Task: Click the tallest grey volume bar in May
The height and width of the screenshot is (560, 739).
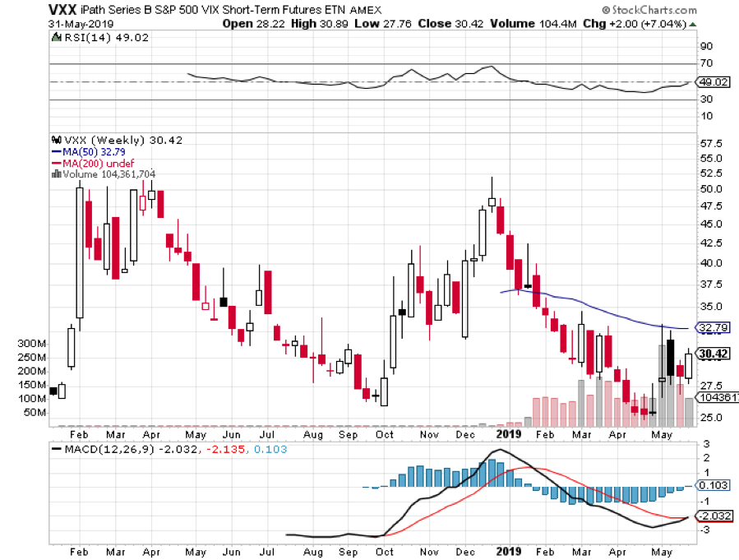Action: pos(663,386)
